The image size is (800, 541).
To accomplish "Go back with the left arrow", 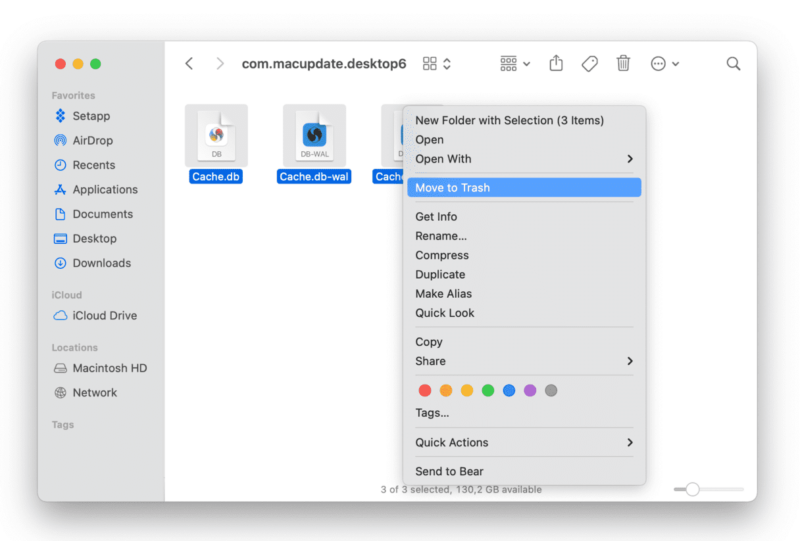I will pos(189,63).
